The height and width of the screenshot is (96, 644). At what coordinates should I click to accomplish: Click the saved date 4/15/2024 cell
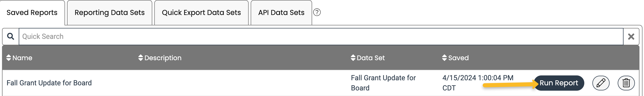coord(478,83)
